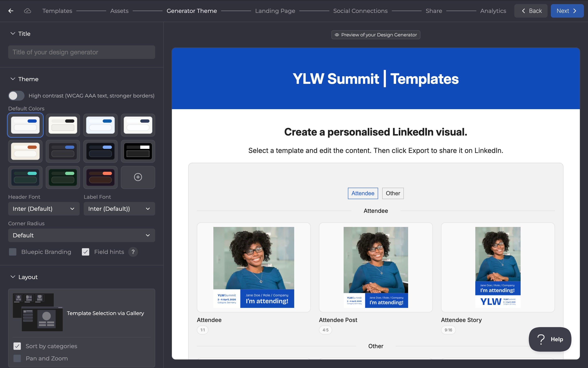Image resolution: width=588 pixels, height=368 pixels.
Task: Open the Analytics step
Action: 493,11
